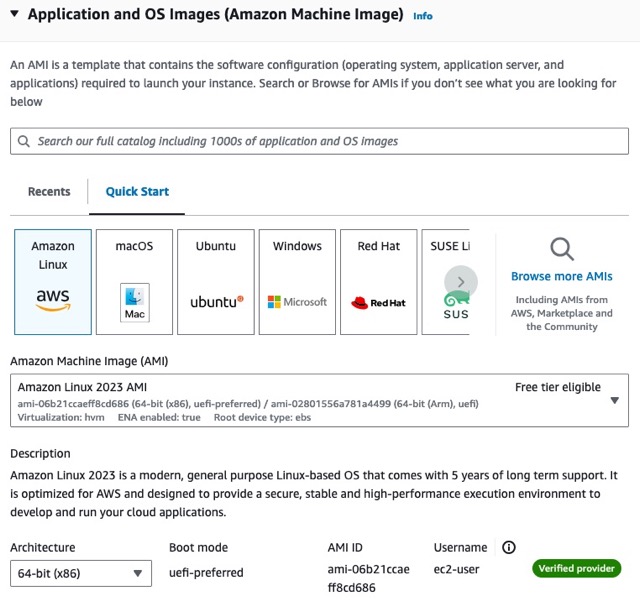The width and height of the screenshot is (640, 607).
Task: Collapse the Application and OS Images section
Action: pyautogui.click(x=15, y=13)
